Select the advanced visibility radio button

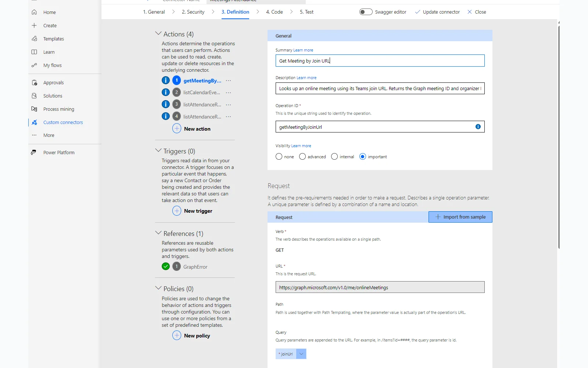(x=302, y=156)
